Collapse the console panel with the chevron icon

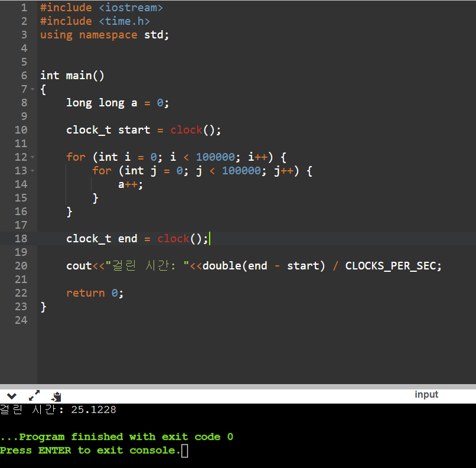pos(12,396)
